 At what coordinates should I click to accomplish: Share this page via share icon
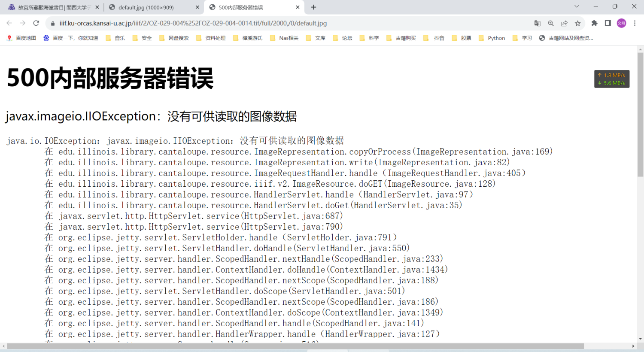click(564, 23)
